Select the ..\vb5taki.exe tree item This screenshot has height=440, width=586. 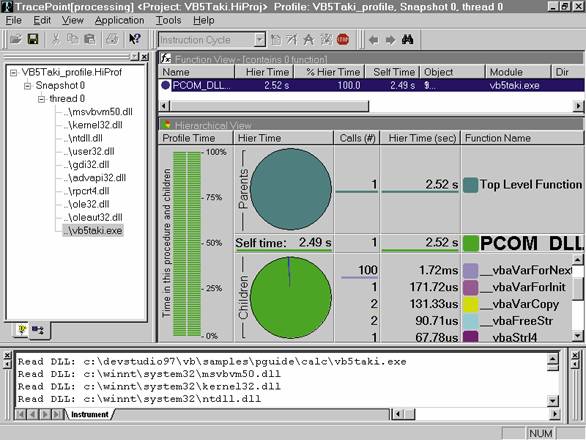(93, 231)
